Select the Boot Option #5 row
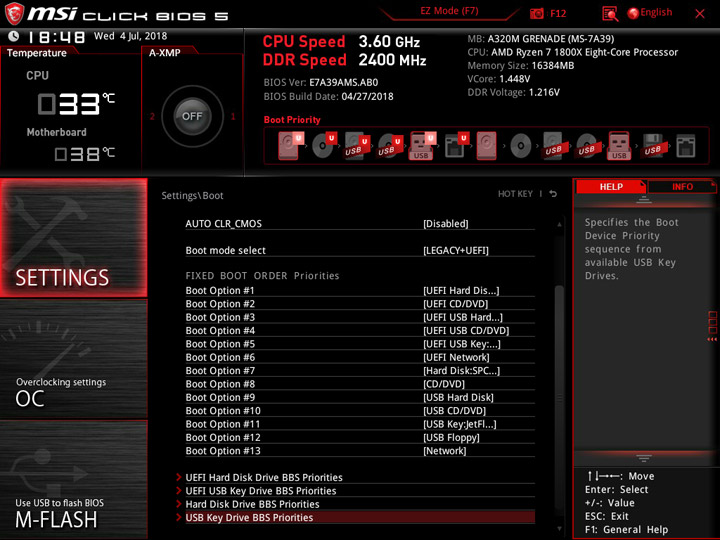Screen dimensions: 720x540 click(x=360, y=343)
